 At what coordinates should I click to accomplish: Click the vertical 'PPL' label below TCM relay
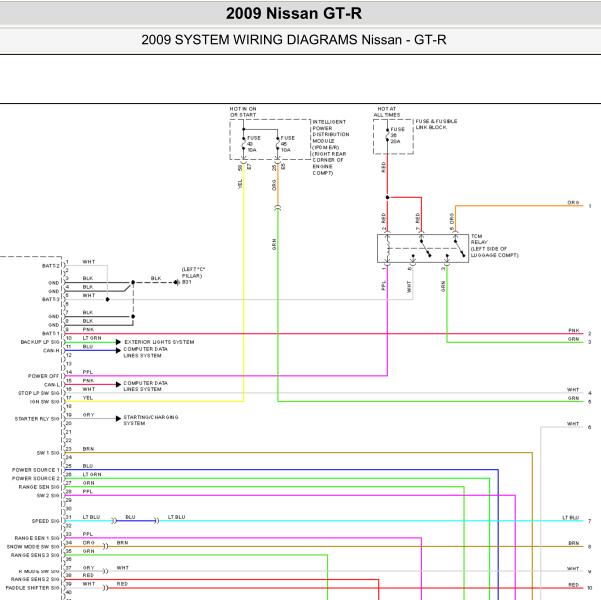(x=384, y=286)
